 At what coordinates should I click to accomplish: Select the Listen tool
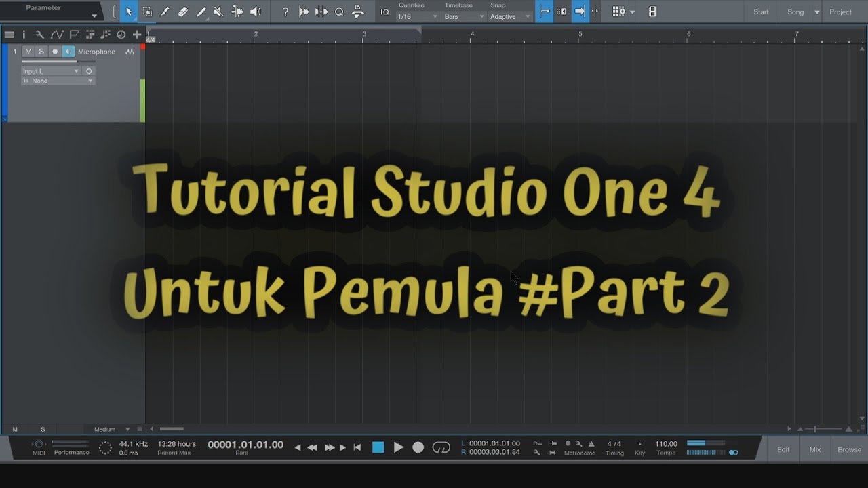pos(255,12)
